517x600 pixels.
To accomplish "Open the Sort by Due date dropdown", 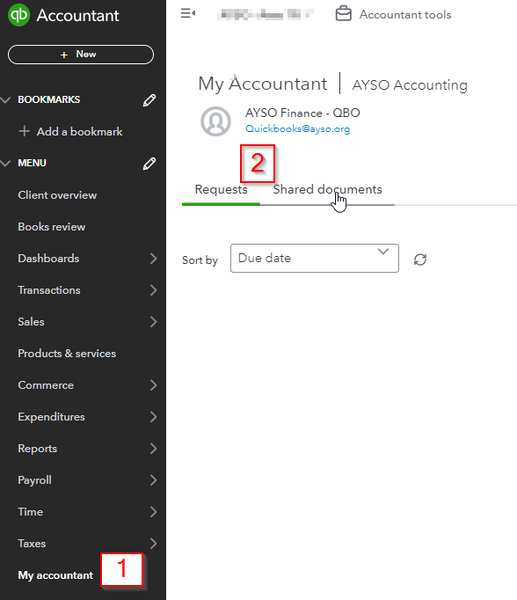I will coord(315,258).
